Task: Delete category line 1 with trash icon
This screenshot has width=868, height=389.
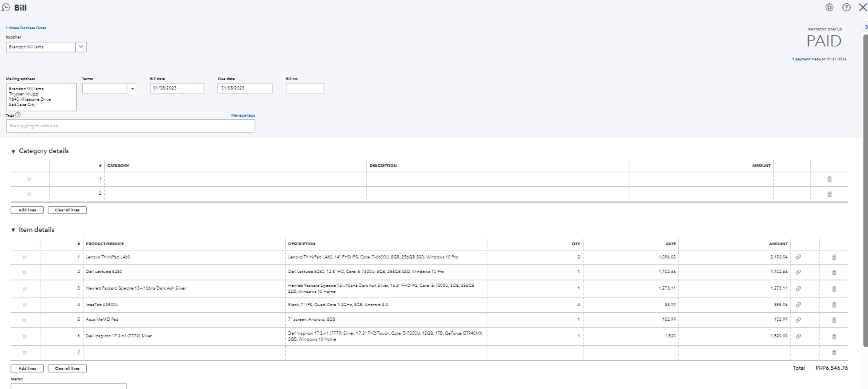Action: 829,179
